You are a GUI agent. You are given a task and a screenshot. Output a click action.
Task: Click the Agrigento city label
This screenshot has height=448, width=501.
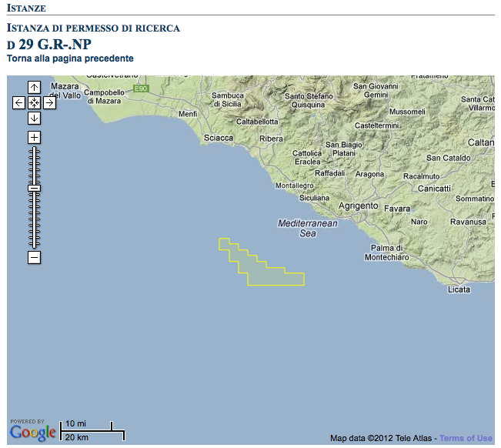point(358,206)
